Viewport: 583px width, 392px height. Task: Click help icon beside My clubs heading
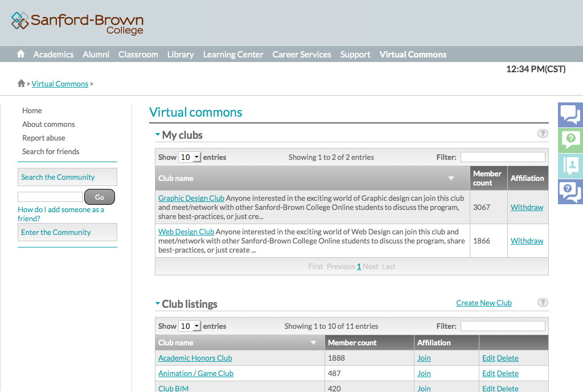click(x=543, y=134)
